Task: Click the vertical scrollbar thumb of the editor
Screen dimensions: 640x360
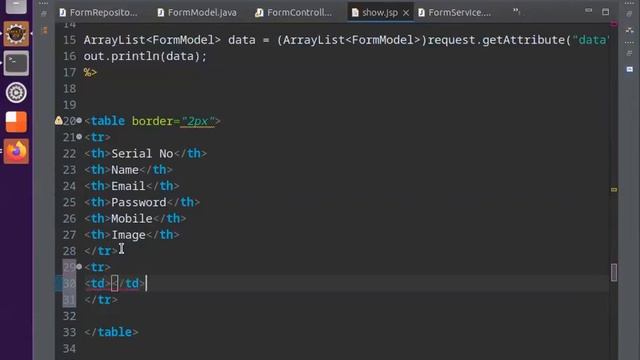Action: tap(613, 272)
